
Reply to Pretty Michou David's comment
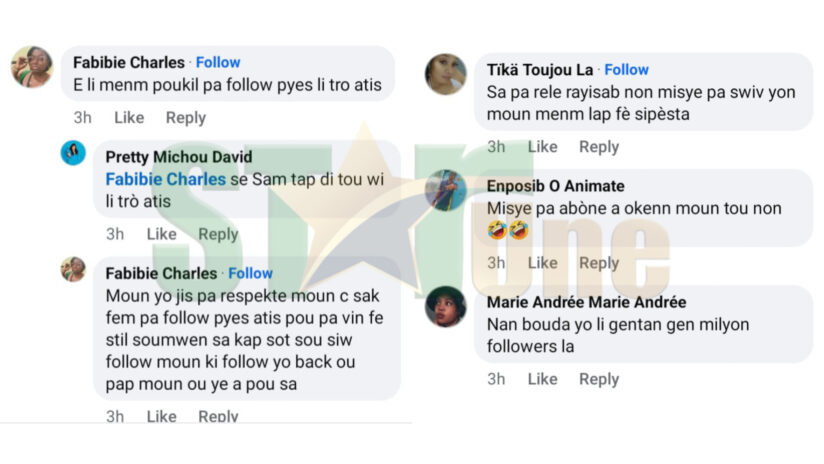(x=218, y=234)
